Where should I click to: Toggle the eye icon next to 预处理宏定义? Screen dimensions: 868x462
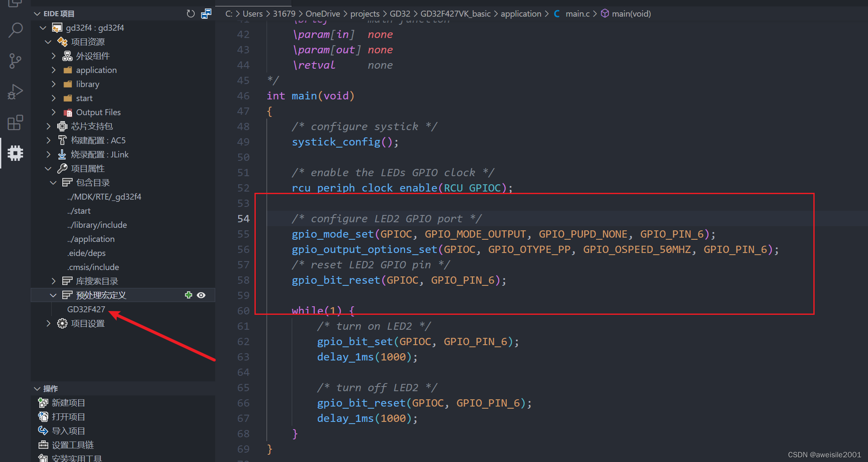201,295
